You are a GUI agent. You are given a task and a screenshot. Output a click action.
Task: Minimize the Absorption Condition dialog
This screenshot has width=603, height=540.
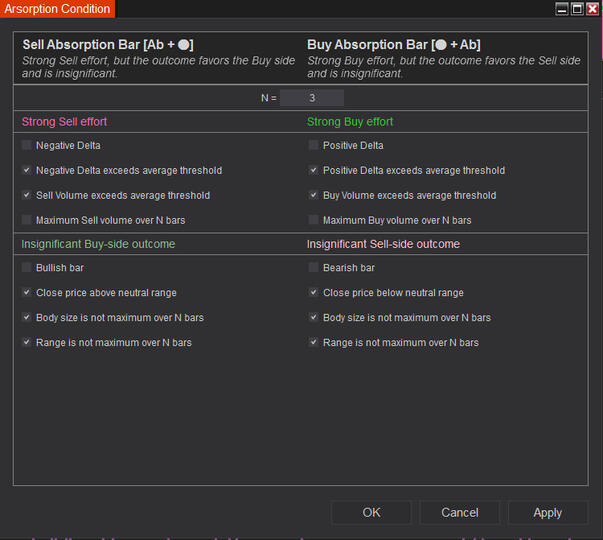pyautogui.click(x=562, y=8)
